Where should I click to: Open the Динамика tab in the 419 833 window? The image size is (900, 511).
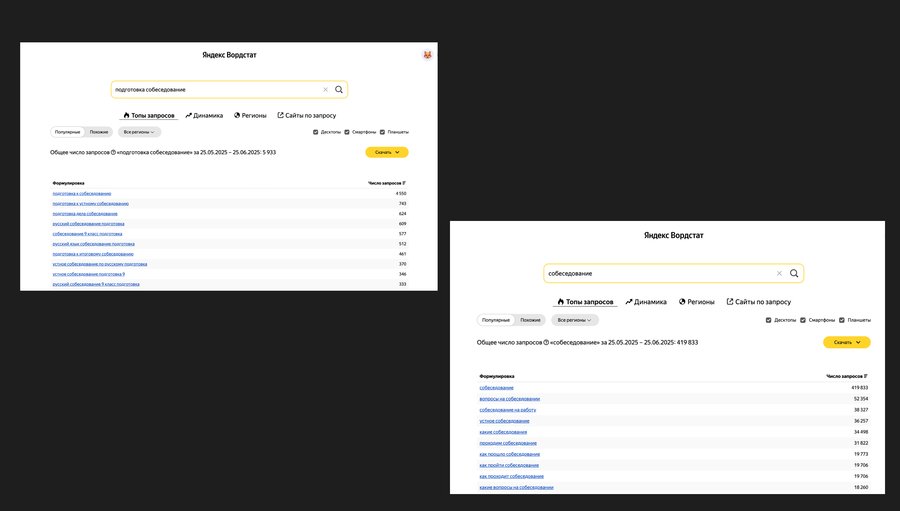click(x=646, y=302)
